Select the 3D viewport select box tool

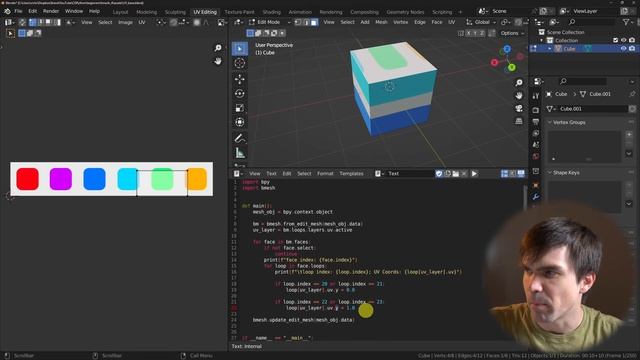pyautogui.click(x=240, y=49)
